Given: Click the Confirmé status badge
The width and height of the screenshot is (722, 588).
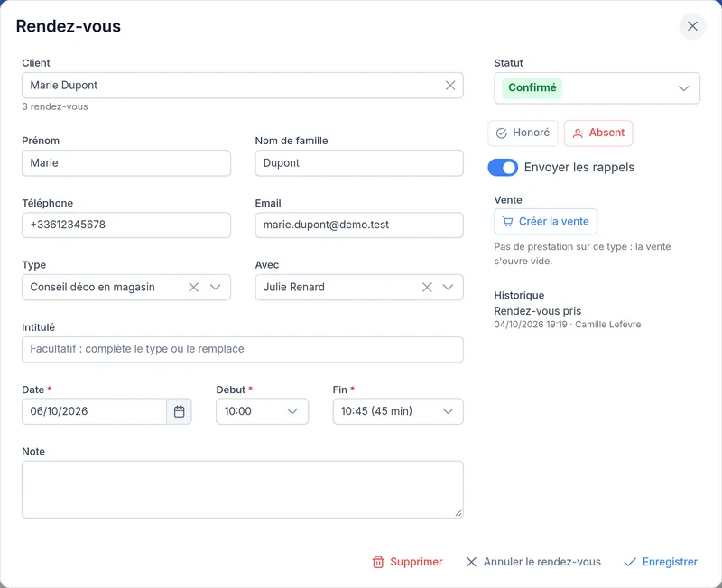Looking at the screenshot, I should point(532,87).
